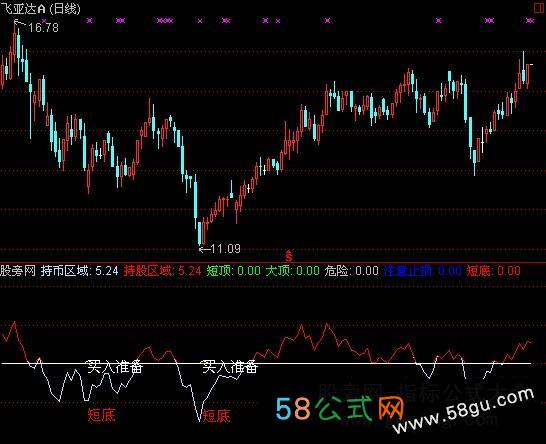Click the earlier 买入准备 signal label

point(115,367)
